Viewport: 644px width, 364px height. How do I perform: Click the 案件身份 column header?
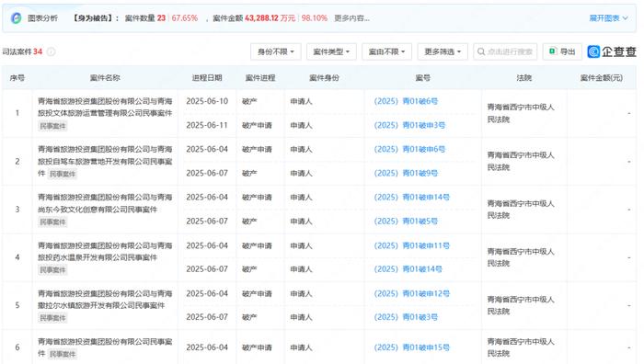(x=324, y=78)
